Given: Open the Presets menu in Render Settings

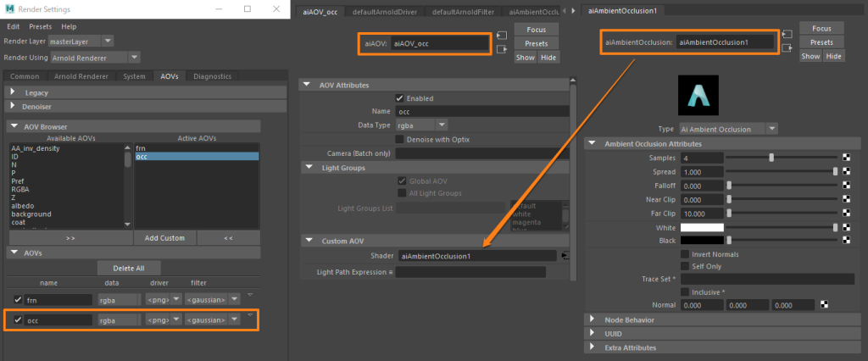Looking at the screenshot, I should (x=41, y=26).
